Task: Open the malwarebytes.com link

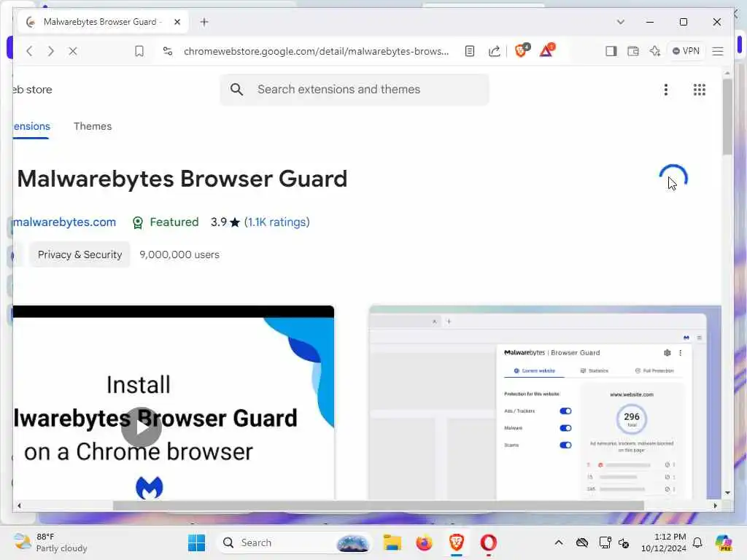Action: 64,222
